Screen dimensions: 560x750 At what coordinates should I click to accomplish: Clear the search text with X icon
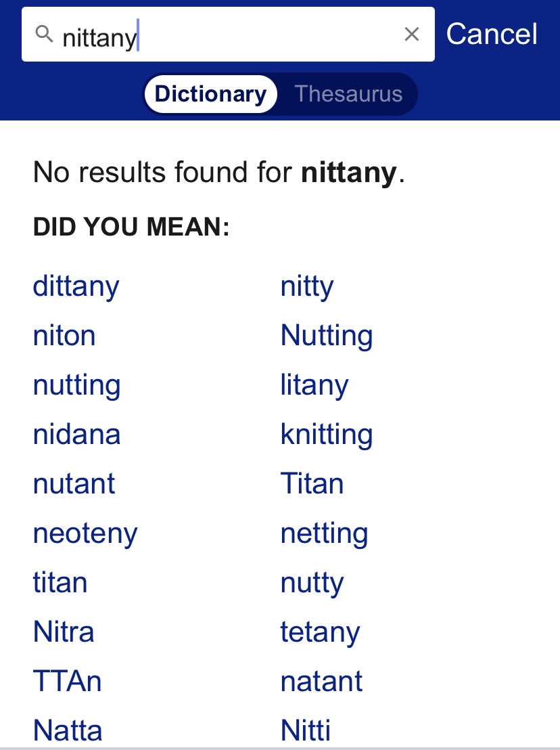click(411, 35)
